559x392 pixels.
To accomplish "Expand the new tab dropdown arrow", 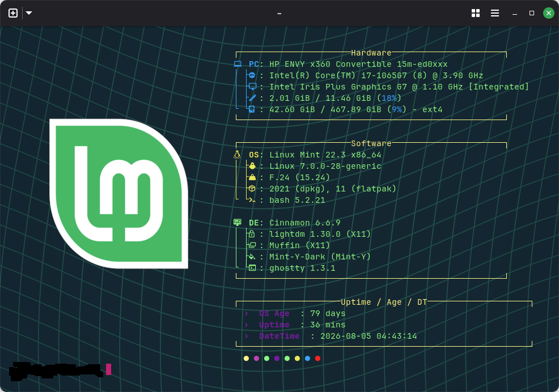I will 29,13.
